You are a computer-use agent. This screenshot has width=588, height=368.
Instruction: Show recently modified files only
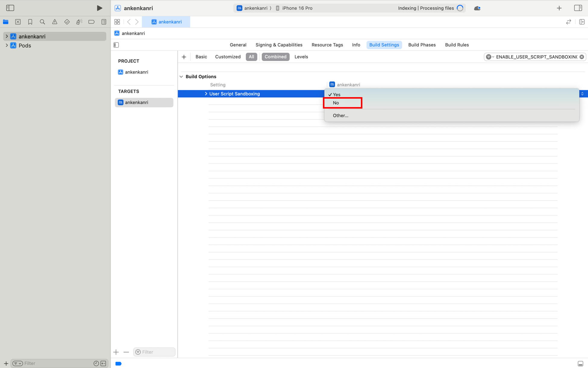96,363
